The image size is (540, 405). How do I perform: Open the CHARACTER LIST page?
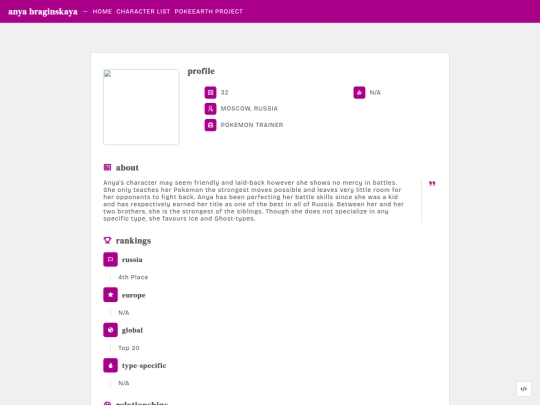click(143, 11)
